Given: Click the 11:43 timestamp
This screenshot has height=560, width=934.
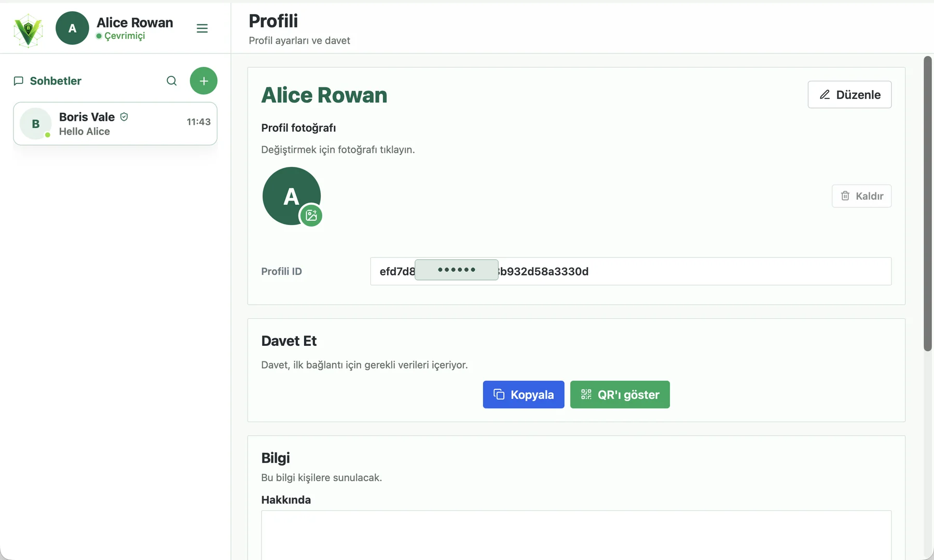Looking at the screenshot, I should [199, 122].
